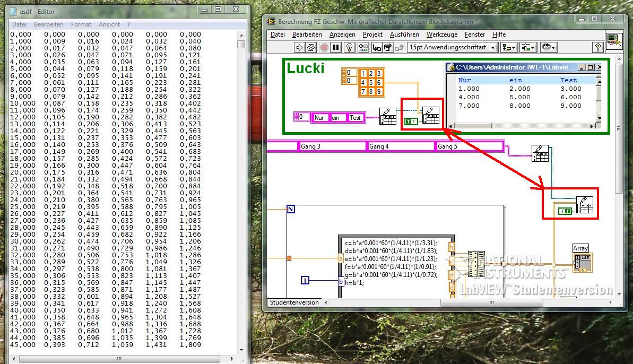This screenshot has height=364, width=633.
Task: Click formula line starting with 'c=b*a'
Action: 391,243
